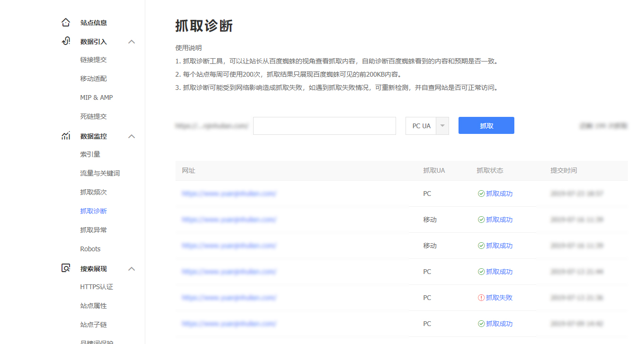Click the first URL link in the table
Screen dimensions: 644x344
pos(229,193)
